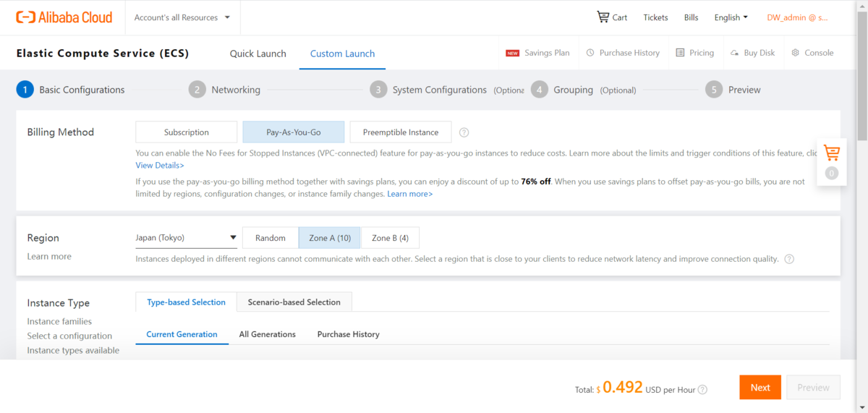The image size is (868, 413).
Task: Select the Purchase History instance tab
Action: (x=349, y=334)
